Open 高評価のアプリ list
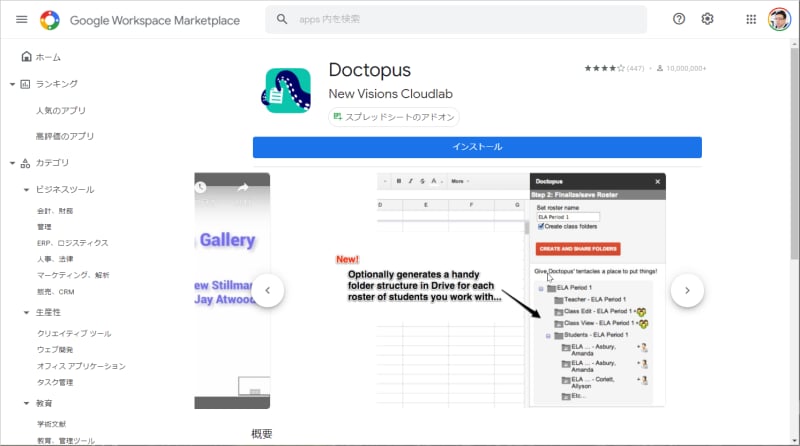 click(x=65, y=136)
